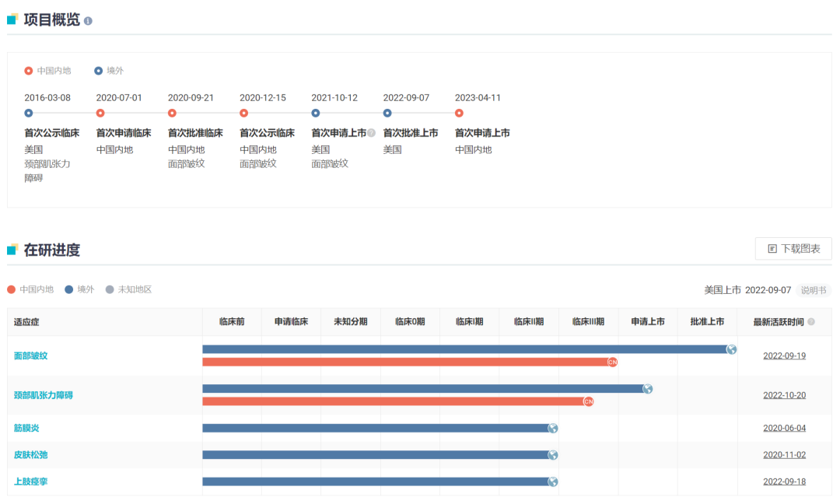Click 临床III期 column header

tap(588, 322)
